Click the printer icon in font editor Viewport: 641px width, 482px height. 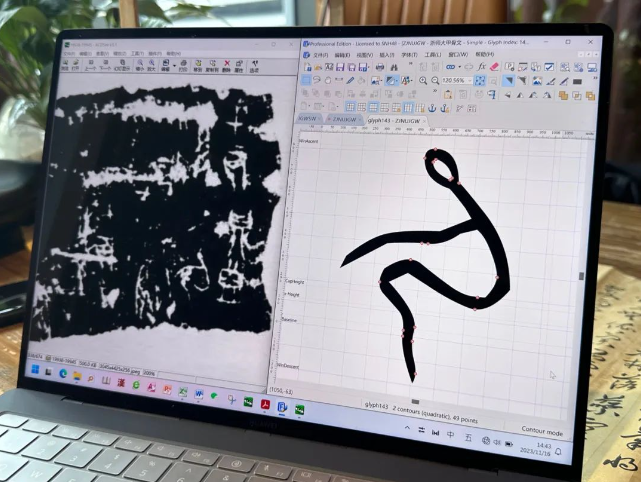coord(380,67)
